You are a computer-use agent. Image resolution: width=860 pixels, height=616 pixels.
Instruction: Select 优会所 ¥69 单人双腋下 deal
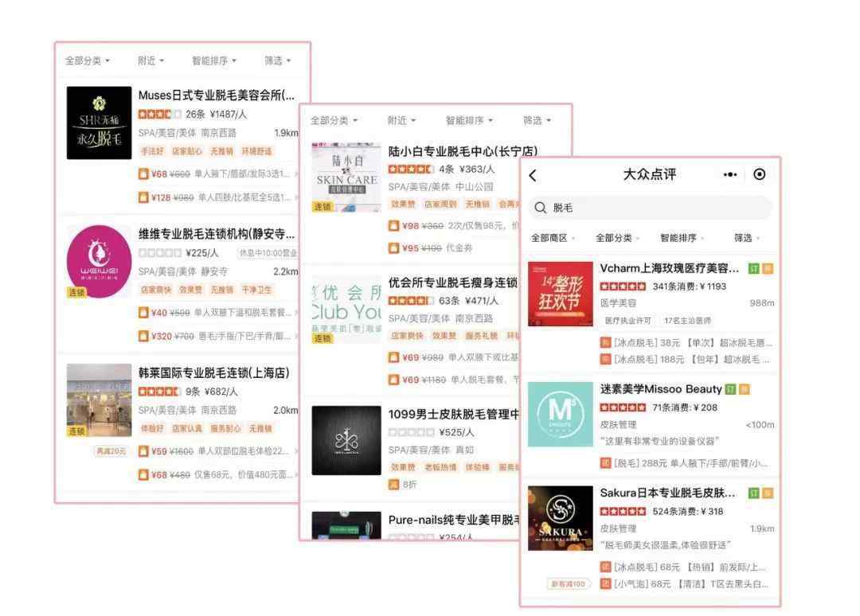454,357
